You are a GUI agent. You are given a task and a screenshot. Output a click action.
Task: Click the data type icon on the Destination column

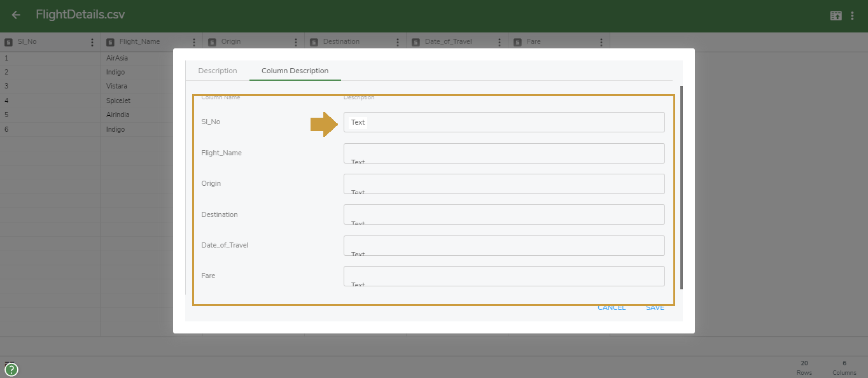coord(313,41)
